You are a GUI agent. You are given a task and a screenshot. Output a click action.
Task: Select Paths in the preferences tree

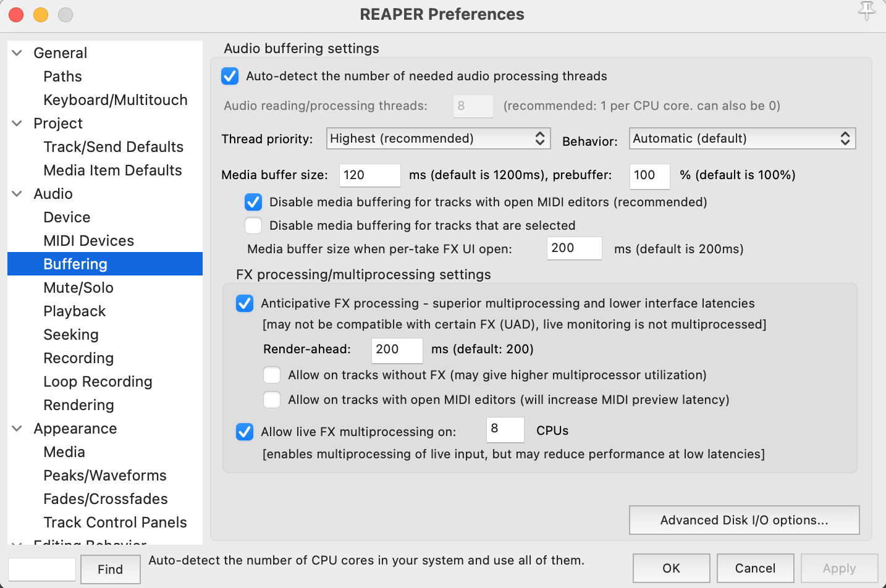click(x=62, y=77)
